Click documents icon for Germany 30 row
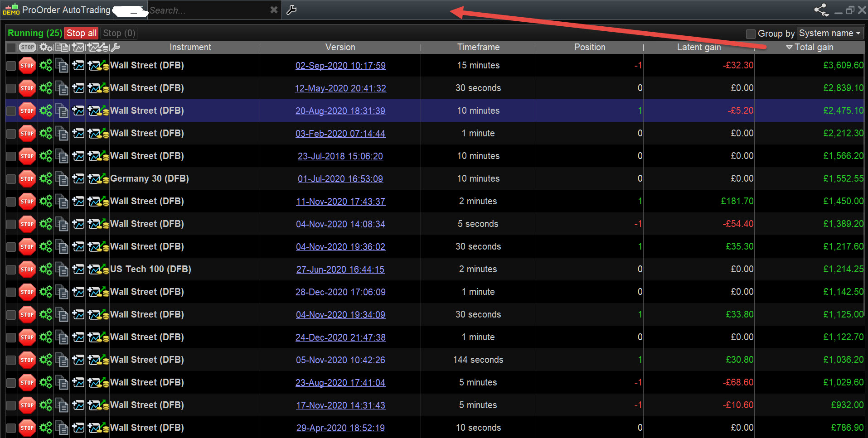868x438 pixels. pyautogui.click(x=62, y=178)
